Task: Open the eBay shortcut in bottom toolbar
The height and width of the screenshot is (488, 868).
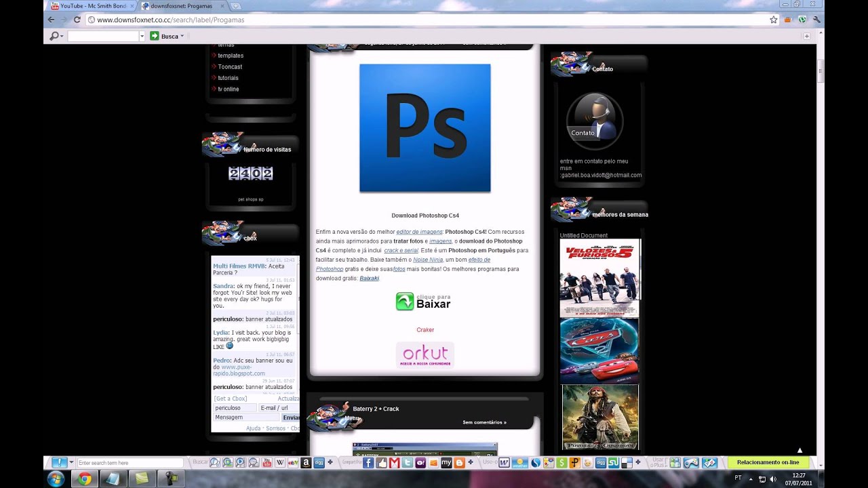Action: click(x=293, y=463)
